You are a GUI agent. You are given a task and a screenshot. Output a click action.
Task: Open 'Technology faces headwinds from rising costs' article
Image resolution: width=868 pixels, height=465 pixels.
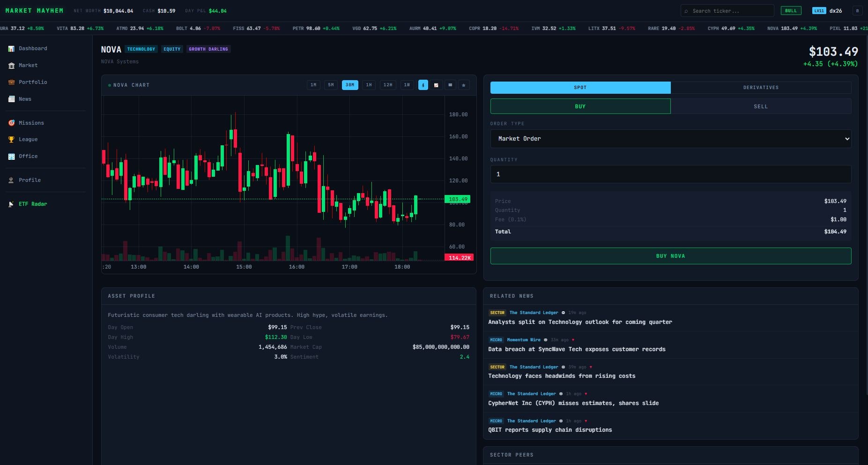(x=562, y=376)
